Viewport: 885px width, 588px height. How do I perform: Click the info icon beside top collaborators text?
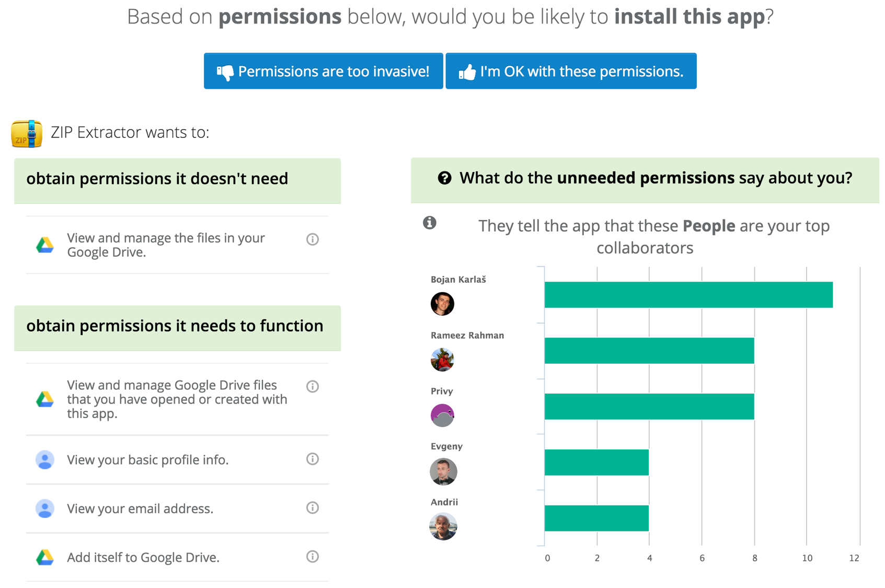click(430, 223)
